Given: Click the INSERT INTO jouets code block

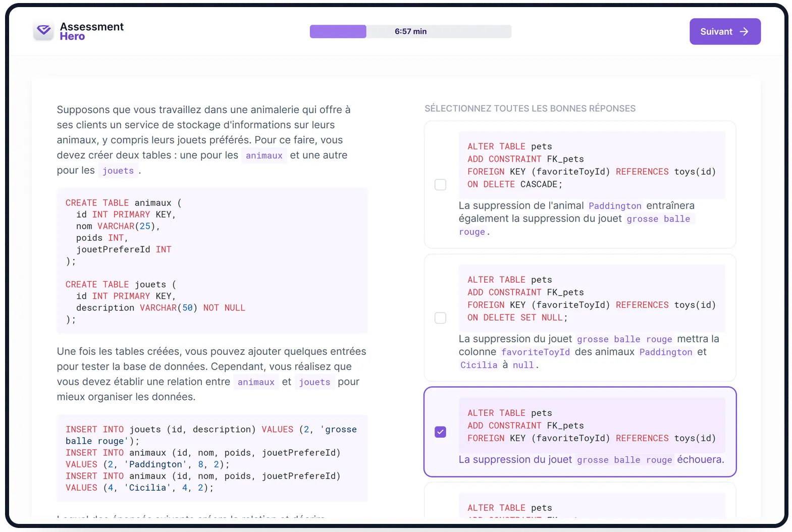Looking at the screenshot, I should pos(212,458).
